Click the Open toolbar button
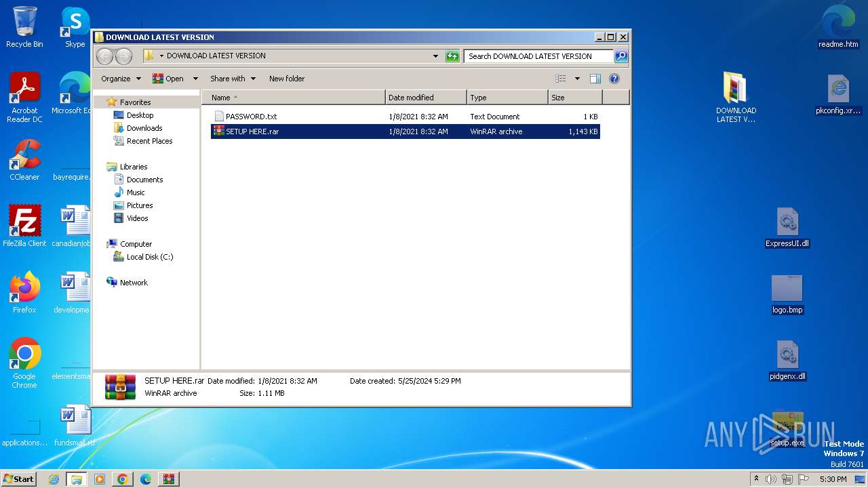The image size is (868, 488). pyautogui.click(x=169, y=79)
